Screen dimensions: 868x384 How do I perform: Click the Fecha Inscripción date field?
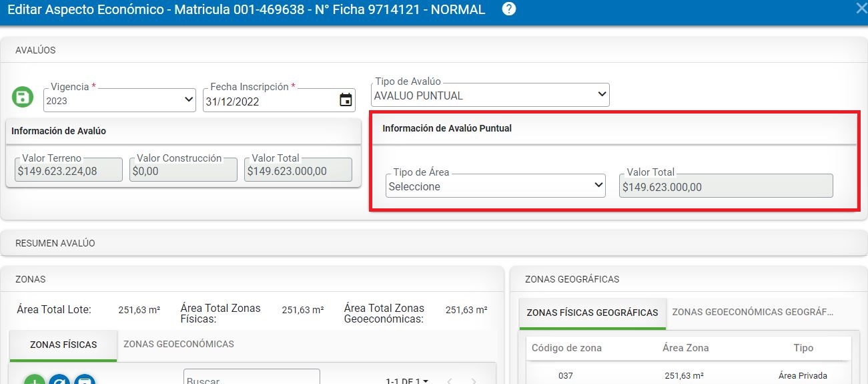coord(267,102)
